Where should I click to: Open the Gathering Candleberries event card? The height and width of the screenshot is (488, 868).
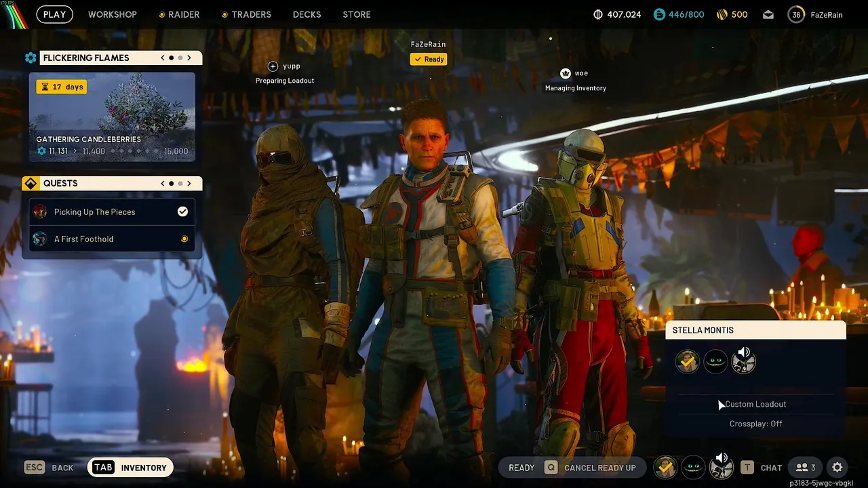point(112,117)
